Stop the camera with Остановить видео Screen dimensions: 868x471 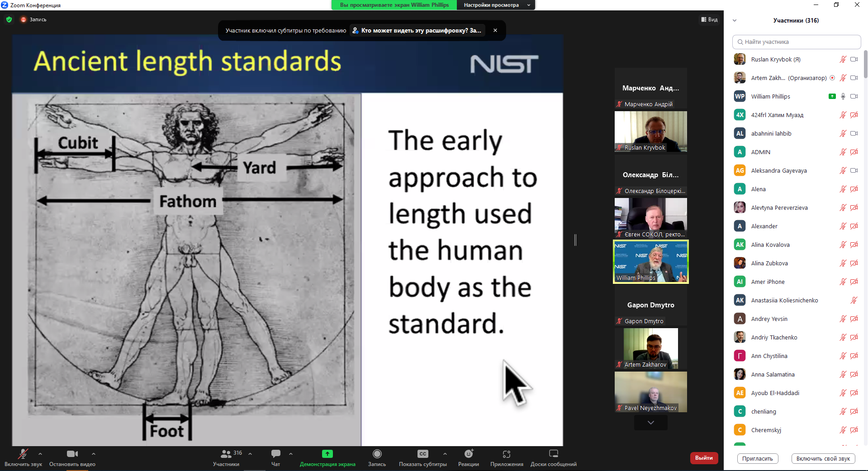72,457
